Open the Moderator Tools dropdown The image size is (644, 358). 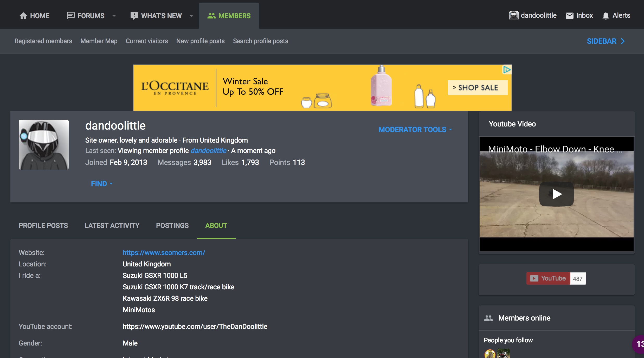(x=415, y=130)
